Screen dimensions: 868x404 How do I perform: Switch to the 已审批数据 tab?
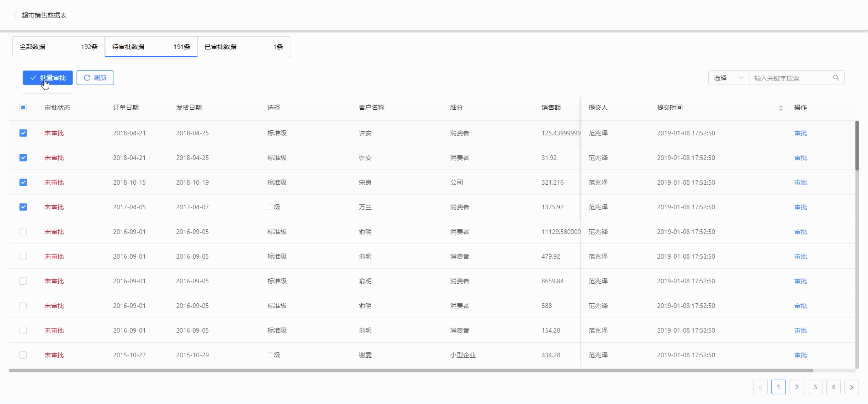point(243,47)
